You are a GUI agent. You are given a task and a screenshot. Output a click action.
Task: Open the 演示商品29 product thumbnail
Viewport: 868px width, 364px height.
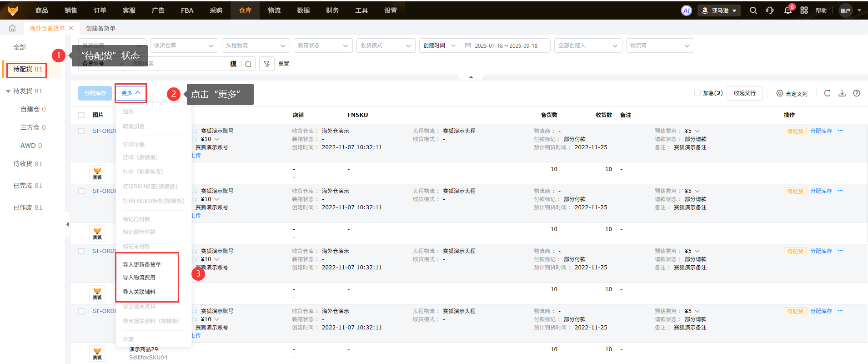[97, 354]
